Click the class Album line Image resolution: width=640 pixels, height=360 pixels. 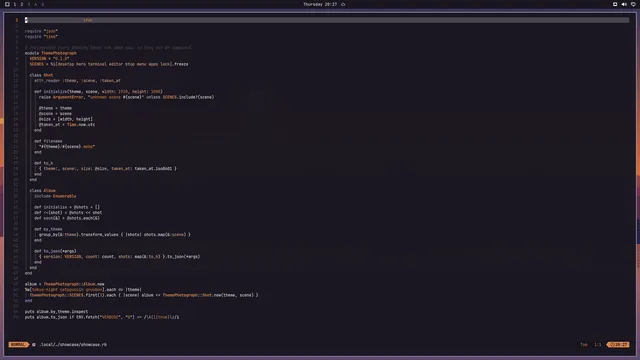coord(42,191)
